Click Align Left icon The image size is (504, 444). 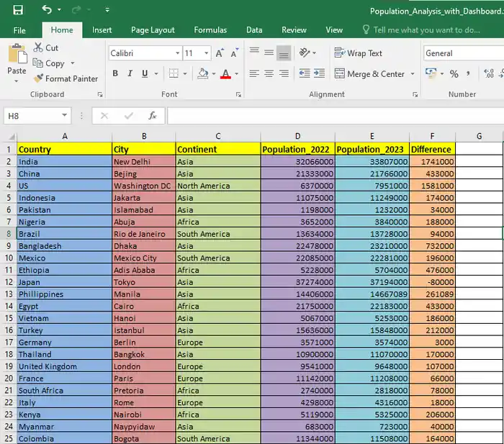pyautogui.click(x=254, y=74)
